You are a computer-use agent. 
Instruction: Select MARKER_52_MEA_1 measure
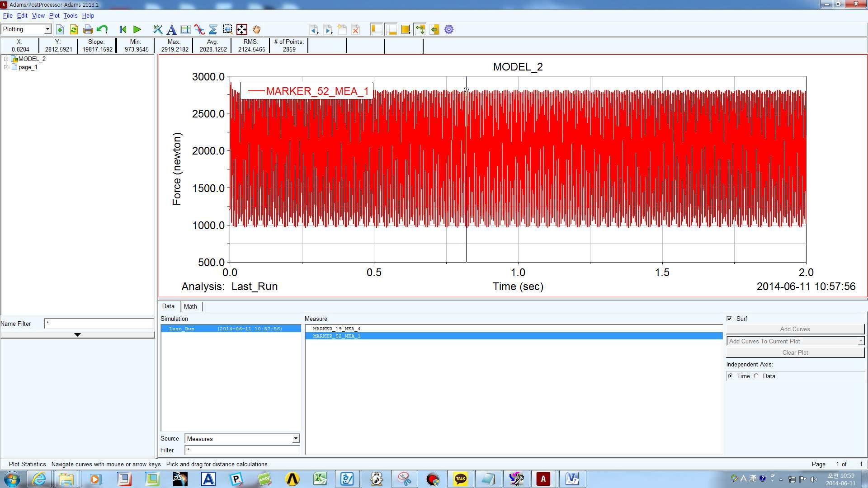pyautogui.click(x=514, y=336)
